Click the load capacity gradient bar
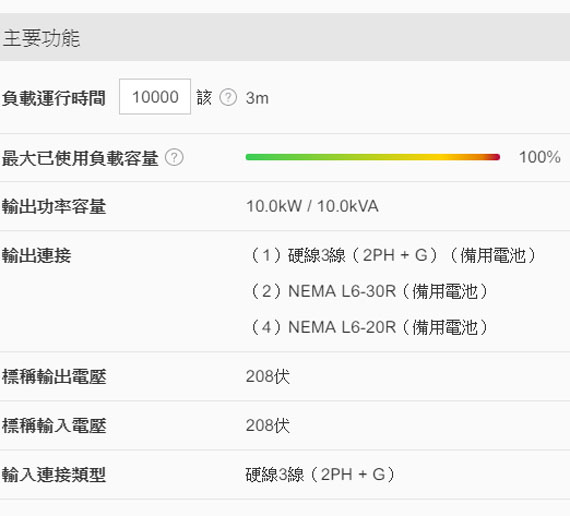Viewport: 570px width, 516px height. 373,157
